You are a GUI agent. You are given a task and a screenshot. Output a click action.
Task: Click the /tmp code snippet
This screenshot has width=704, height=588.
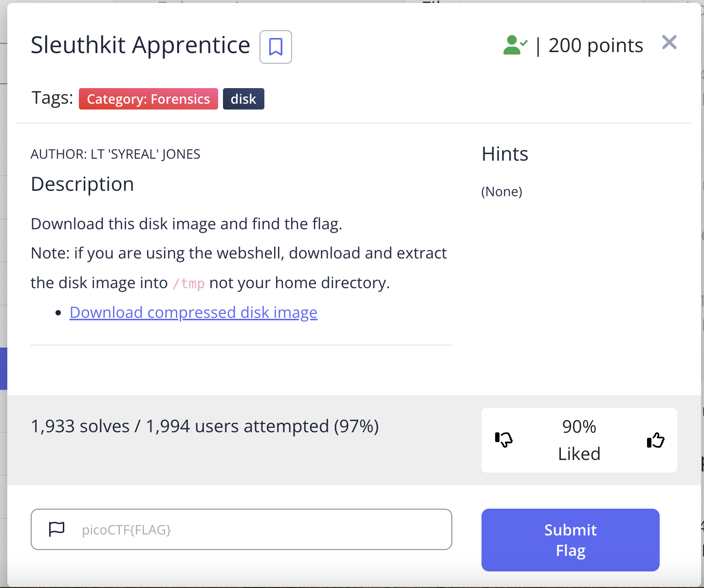pos(188,283)
